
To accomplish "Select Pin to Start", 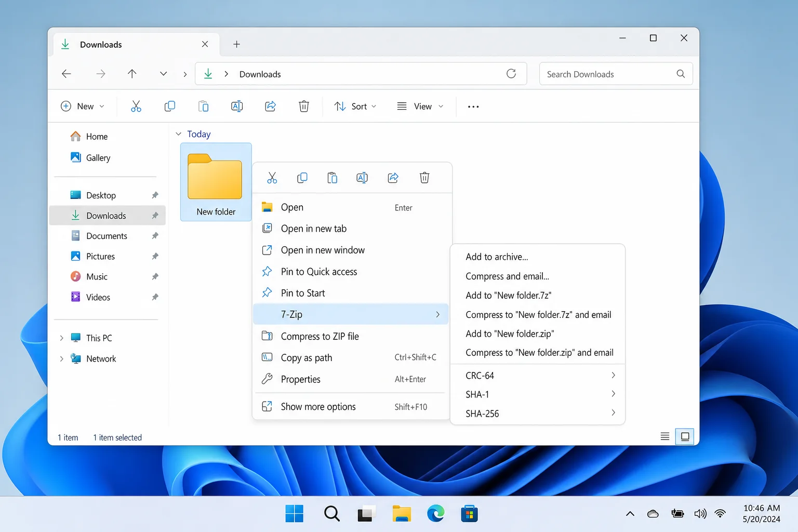I will tap(351, 293).
